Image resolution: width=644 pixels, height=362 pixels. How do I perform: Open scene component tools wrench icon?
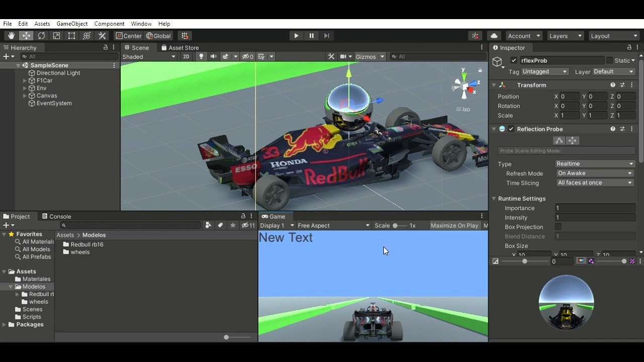click(x=331, y=57)
